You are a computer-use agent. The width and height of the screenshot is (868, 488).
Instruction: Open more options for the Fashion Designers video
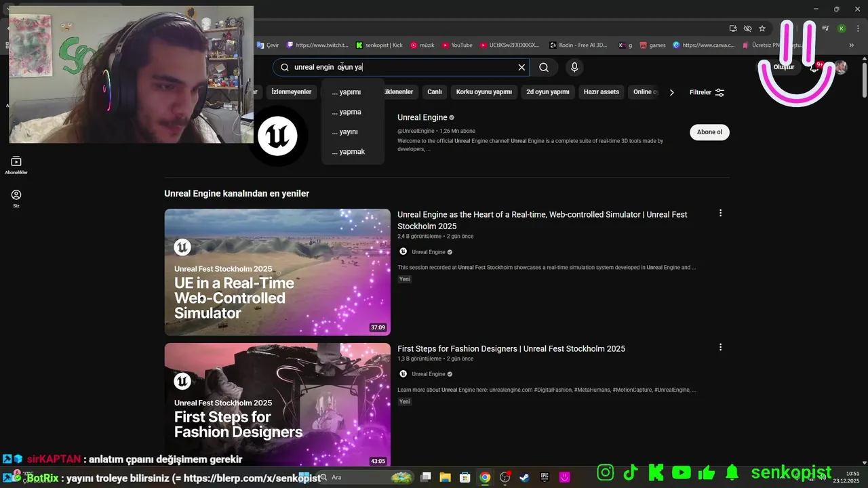point(720,347)
